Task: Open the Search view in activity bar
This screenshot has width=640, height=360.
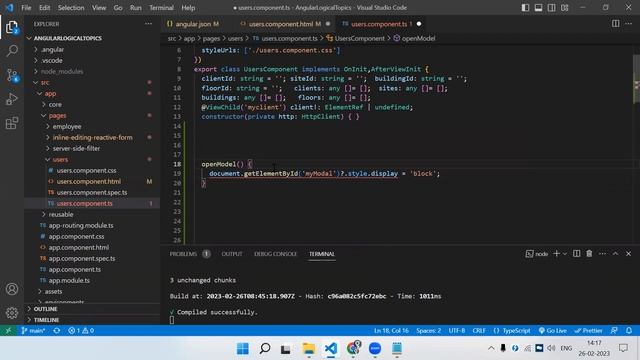Action: click(x=12, y=51)
